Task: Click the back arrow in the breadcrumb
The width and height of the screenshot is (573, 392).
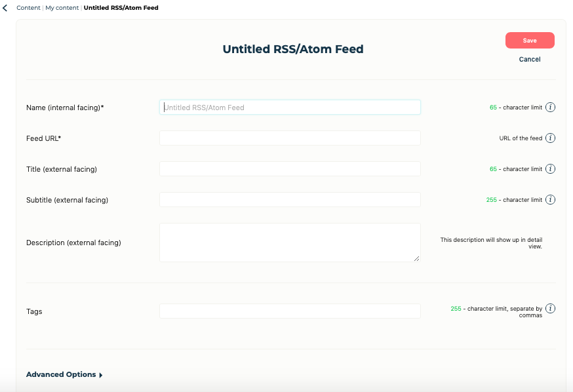Action: [5, 8]
